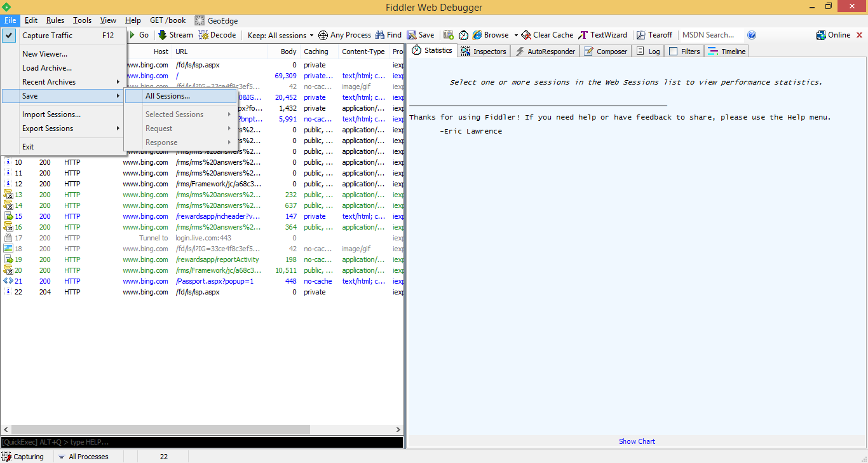Switch to the Inspectors tab
Image resolution: width=868 pixels, height=463 pixels.
pyautogui.click(x=483, y=51)
